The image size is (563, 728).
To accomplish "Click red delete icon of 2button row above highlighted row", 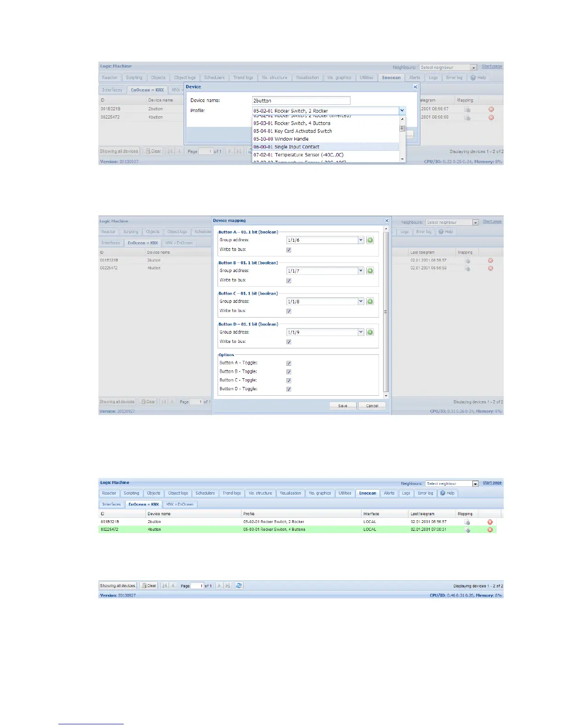I will point(490,522).
